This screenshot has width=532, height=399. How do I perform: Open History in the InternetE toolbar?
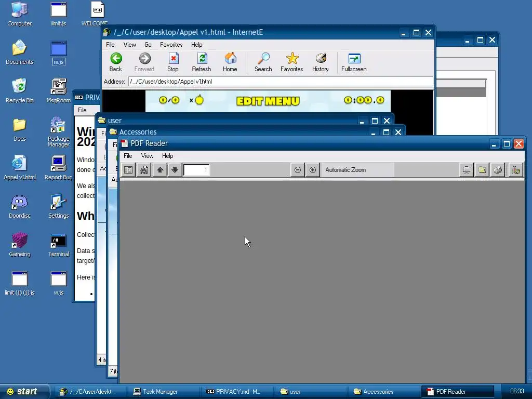(x=321, y=62)
